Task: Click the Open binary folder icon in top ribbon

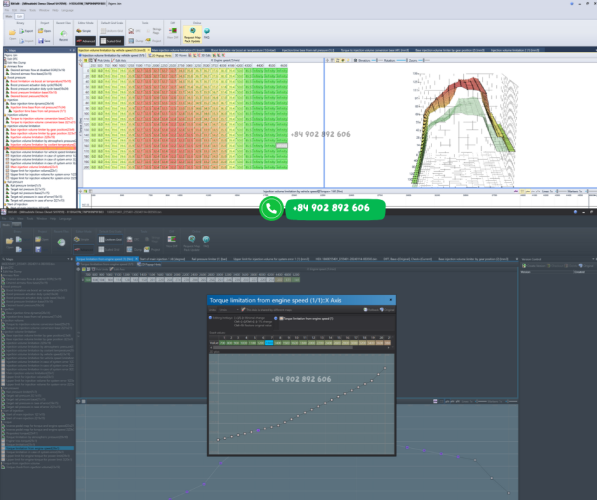Action: (13, 34)
